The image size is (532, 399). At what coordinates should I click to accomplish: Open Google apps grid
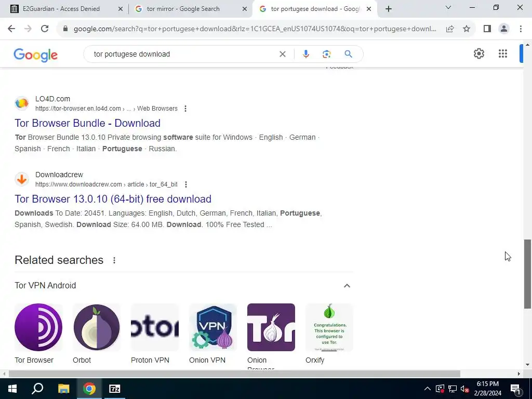pyautogui.click(x=503, y=54)
